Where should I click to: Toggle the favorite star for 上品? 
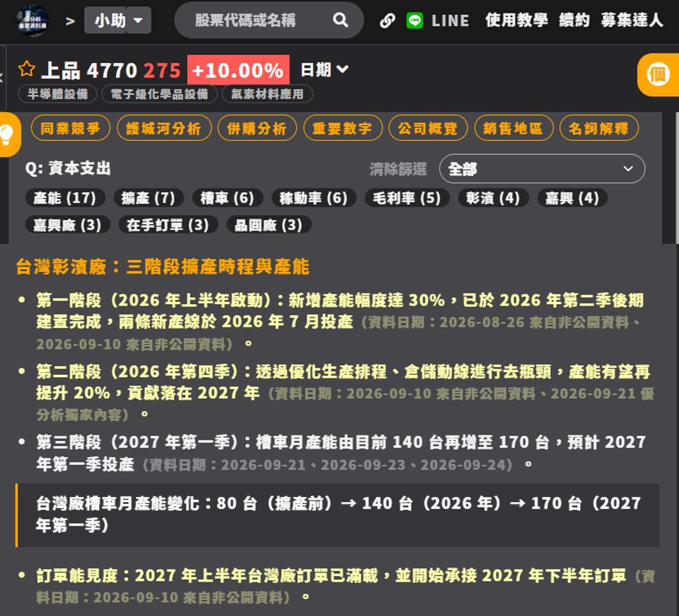27,69
